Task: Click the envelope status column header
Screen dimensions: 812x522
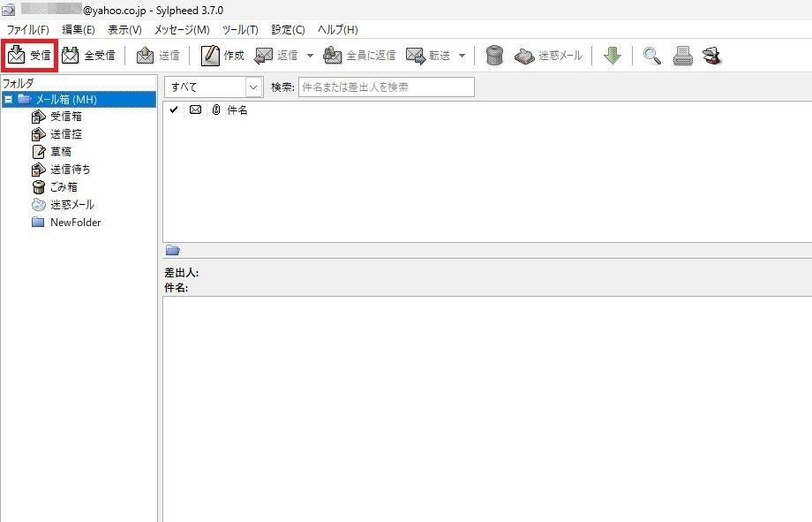Action: click(x=195, y=110)
